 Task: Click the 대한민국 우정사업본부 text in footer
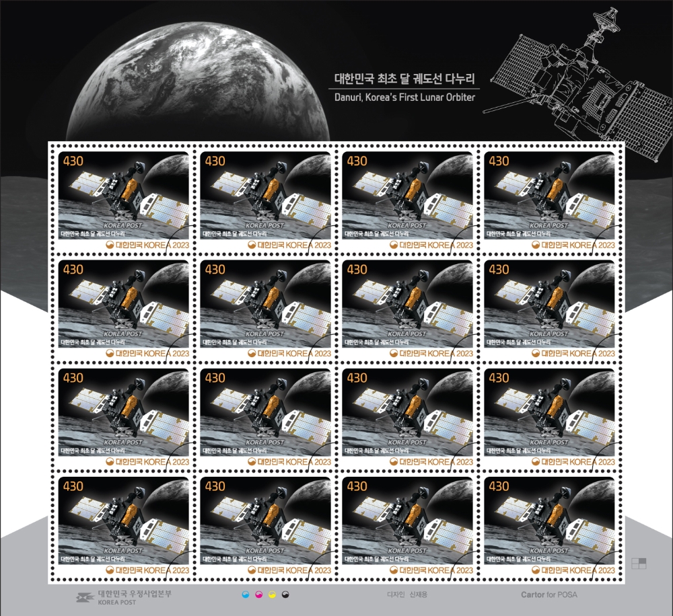click(x=135, y=594)
